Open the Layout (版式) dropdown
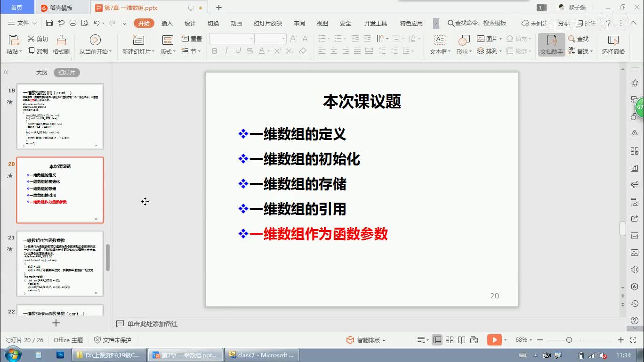 tap(168, 51)
